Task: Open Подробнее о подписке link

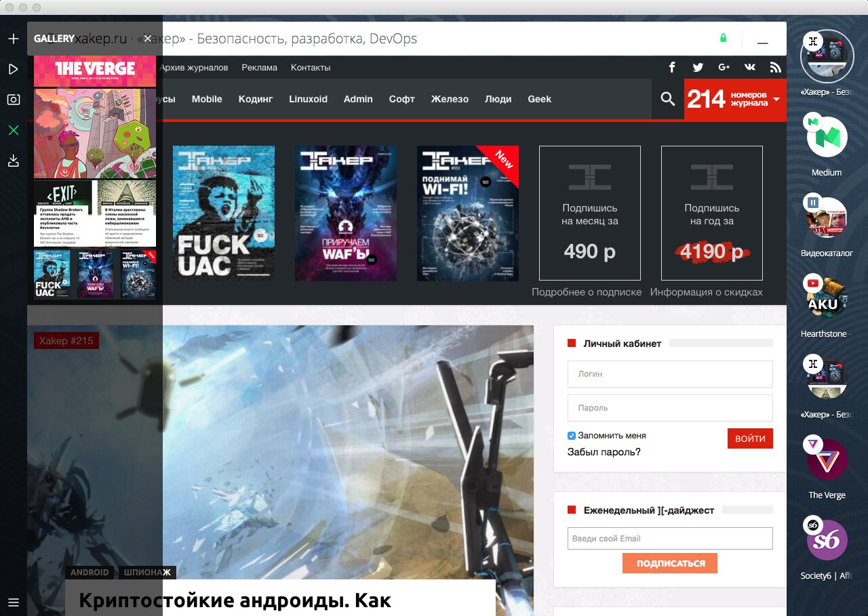Action: tap(587, 292)
